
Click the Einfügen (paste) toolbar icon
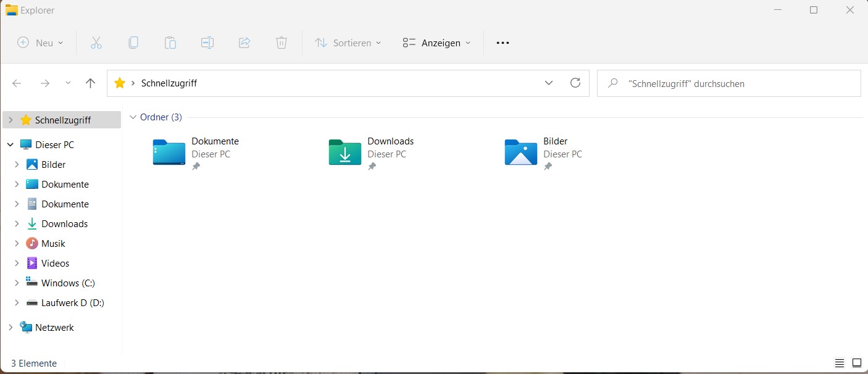click(170, 43)
